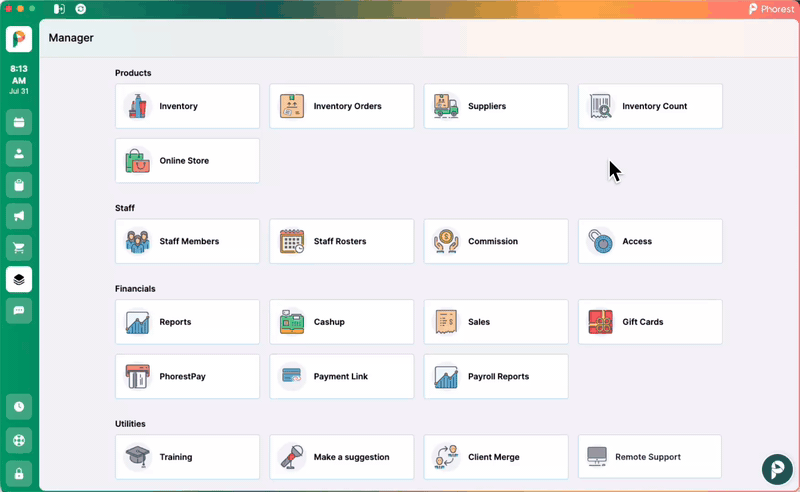Click the clipboard icon in the sidebar
The height and width of the screenshot is (492, 800).
[x=19, y=185]
